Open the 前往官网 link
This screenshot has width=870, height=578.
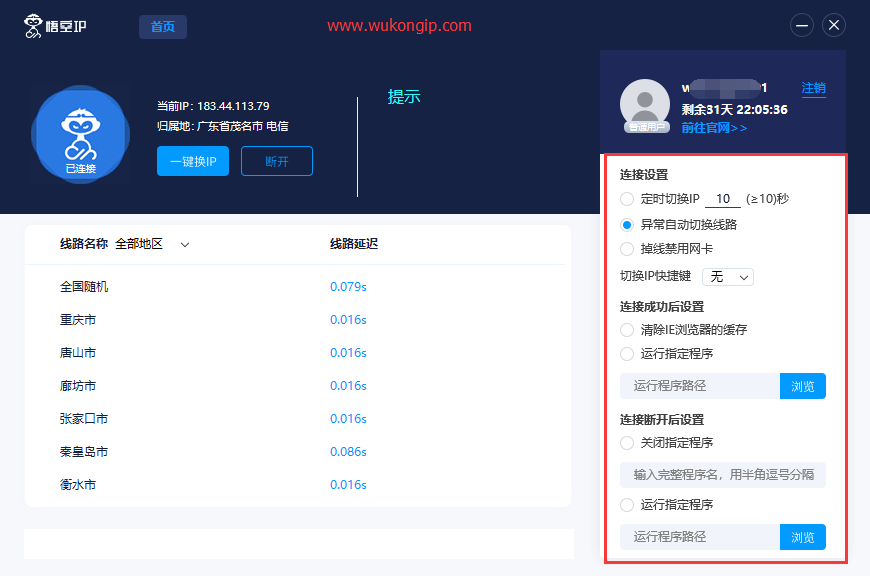pos(714,128)
